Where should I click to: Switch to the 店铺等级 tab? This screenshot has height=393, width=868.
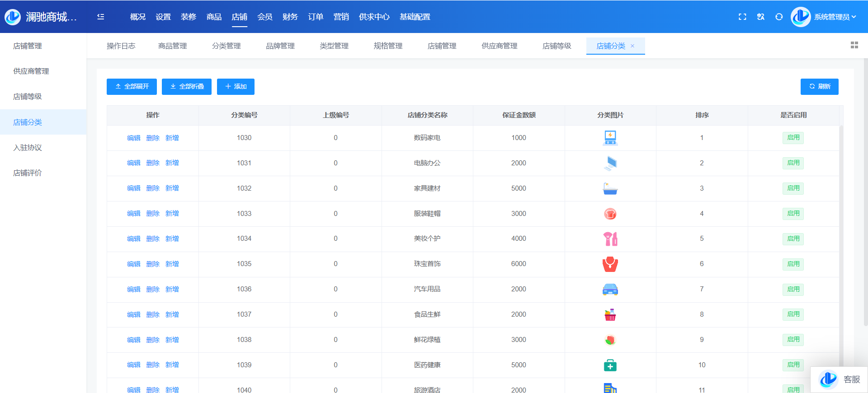(557, 46)
